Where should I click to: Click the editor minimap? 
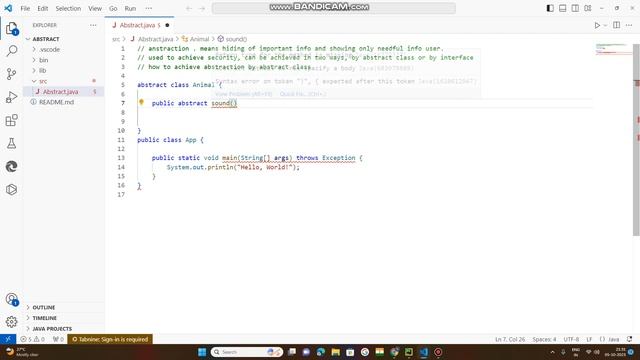(x=613, y=49)
